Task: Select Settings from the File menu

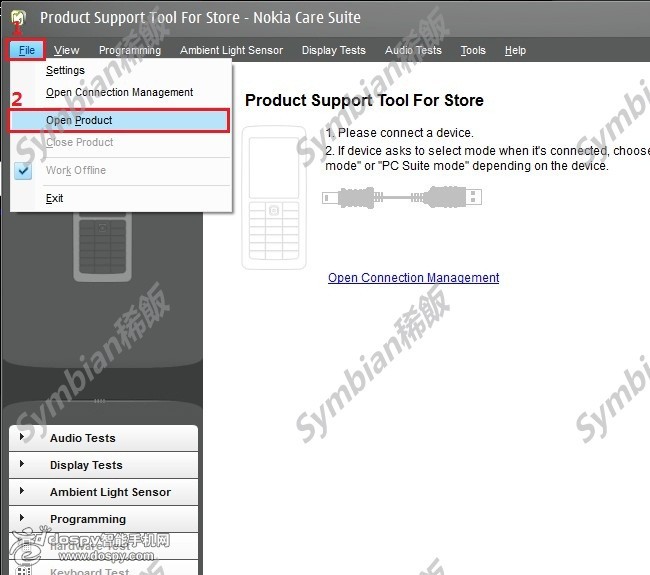Action: [65, 71]
